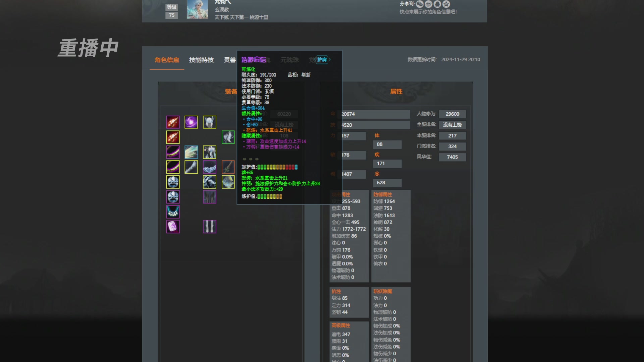This screenshot has width=644, height=362.
Task: Select the silver chain equipment icon
Action: point(210,182)
